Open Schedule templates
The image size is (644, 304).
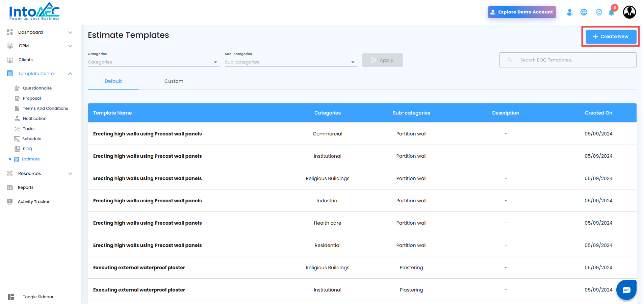tap(32, 139)
